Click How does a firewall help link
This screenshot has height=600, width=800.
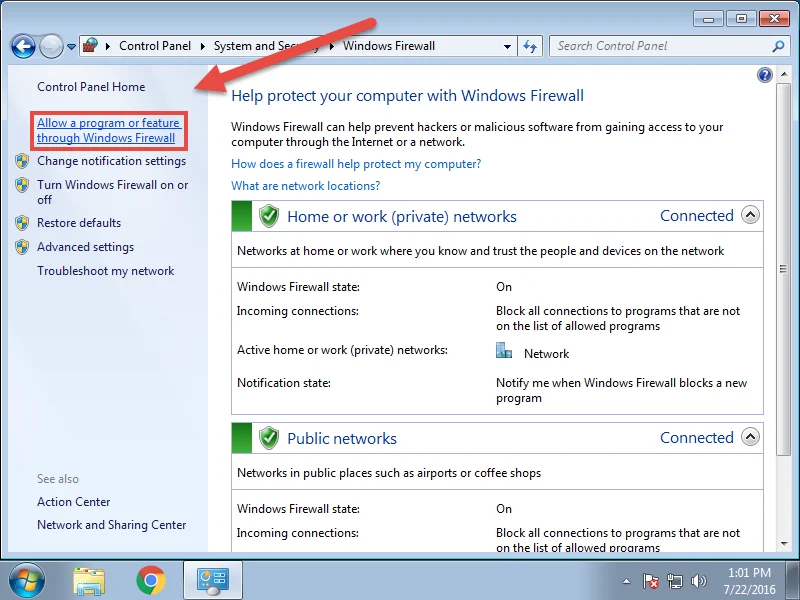356,164
